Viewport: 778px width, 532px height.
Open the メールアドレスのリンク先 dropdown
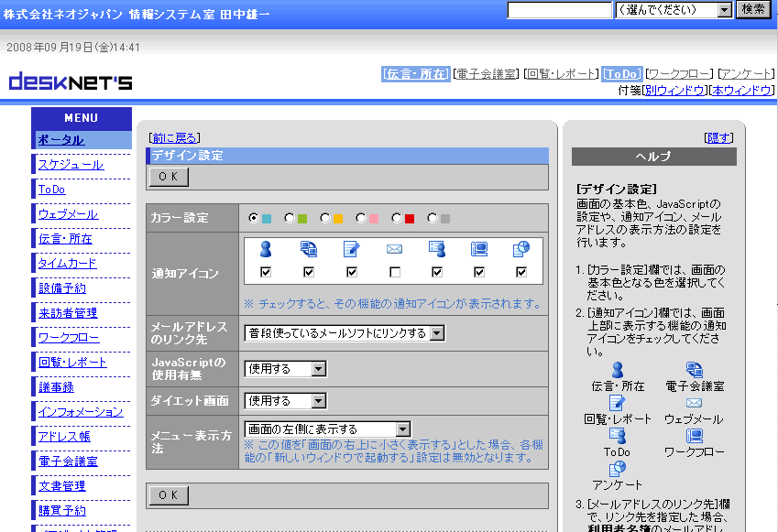tap(344, 333)
